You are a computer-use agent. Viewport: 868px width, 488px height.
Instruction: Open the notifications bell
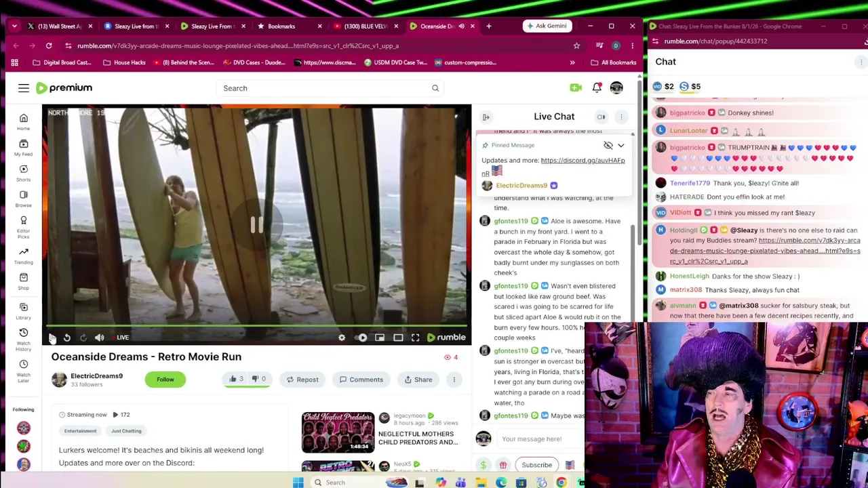[597, 88]
